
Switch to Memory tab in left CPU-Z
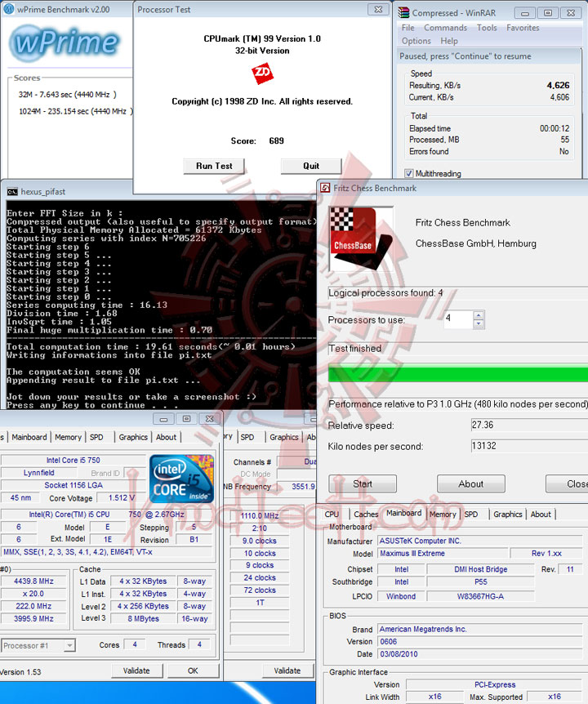[x=69, y=437]
